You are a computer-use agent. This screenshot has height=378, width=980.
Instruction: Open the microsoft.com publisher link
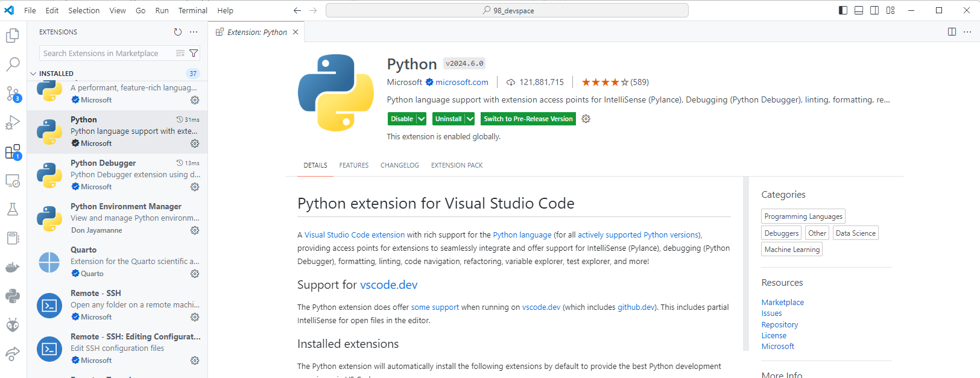tap(462, 82)
